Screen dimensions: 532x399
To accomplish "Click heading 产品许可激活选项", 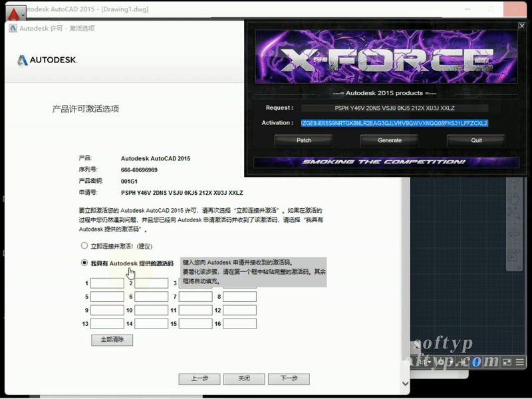I will click(86, 109).
